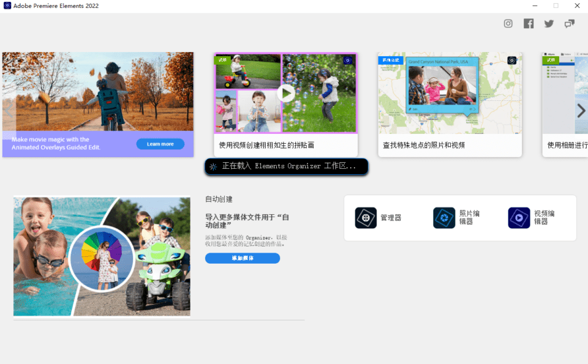Click the 管理器 label
588x364 pixels.
point(391,218)
